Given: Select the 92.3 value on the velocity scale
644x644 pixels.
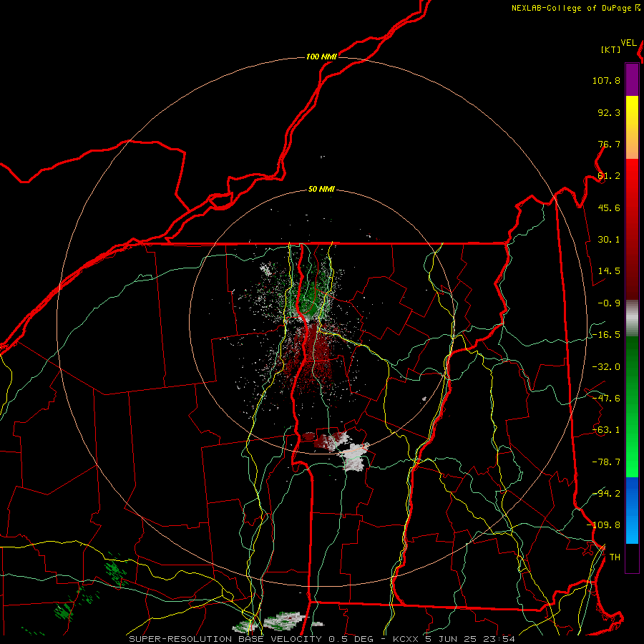Looking at the screenshot, I should click(609, 112).
